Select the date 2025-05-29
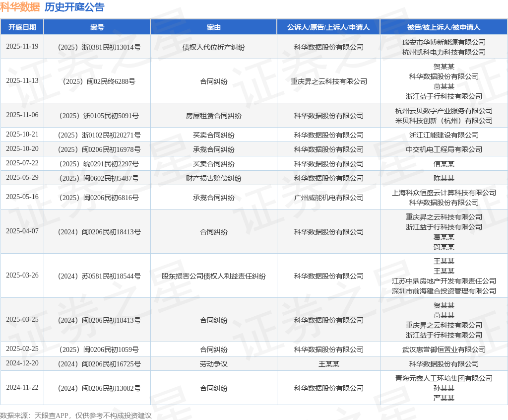Viewport: 508px width, 420px height. point(22,177)
